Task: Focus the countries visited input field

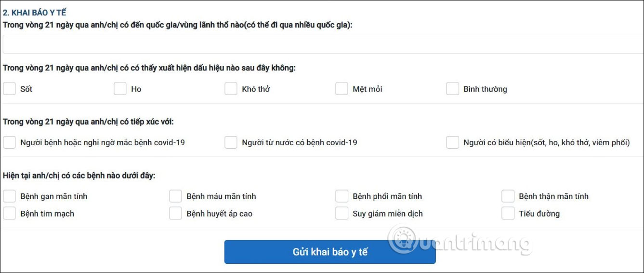Action: pyautogui.click(x=323, y=44)
